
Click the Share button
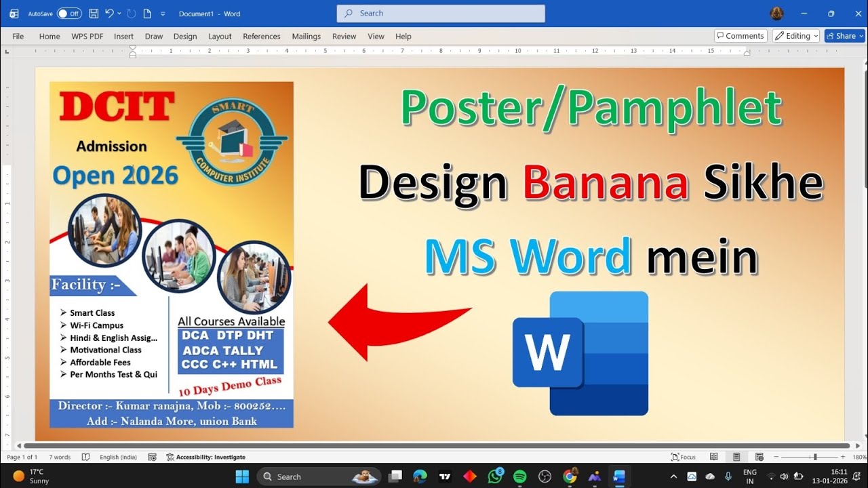coord(844,36)
